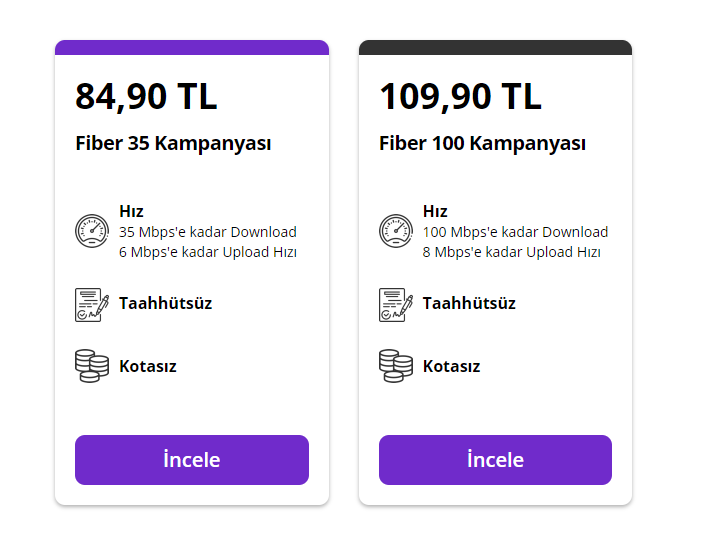Click Taahhütsüz label in Fiber 100 card
720x535 pixels.
click(469, 303)
